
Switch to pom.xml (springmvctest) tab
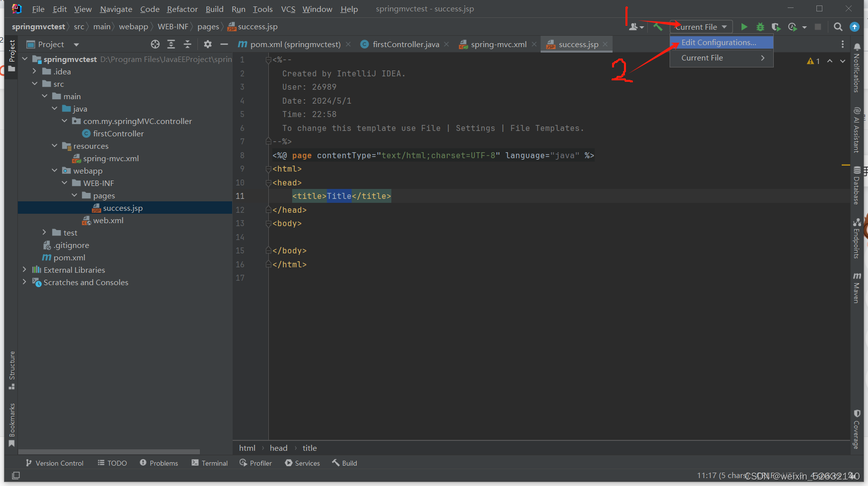(x=295, y=44)
